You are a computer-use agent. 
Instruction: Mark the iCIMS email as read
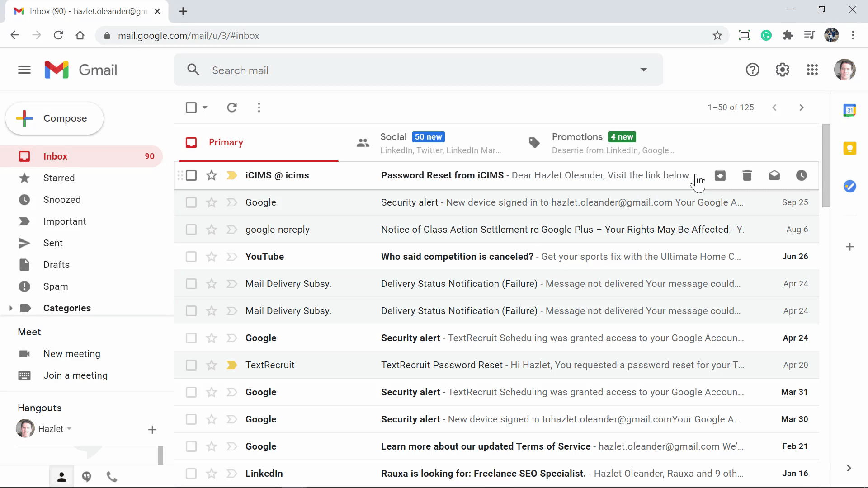(x=774, y=175)
